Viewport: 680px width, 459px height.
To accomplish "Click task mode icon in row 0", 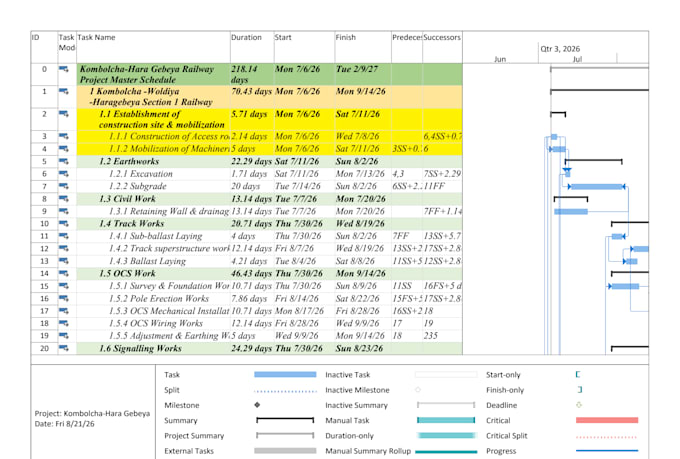I will point(64,69).
